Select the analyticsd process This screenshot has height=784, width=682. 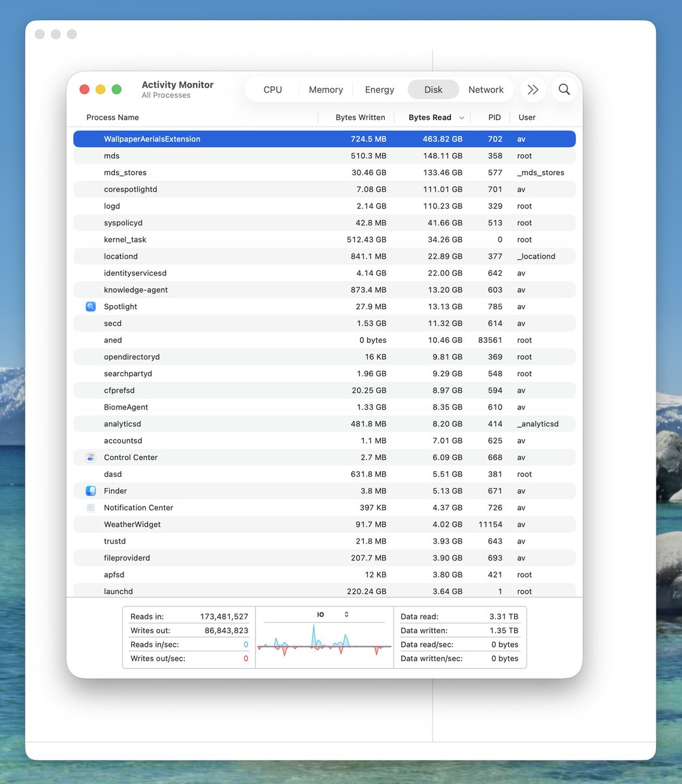pos(324,424)
